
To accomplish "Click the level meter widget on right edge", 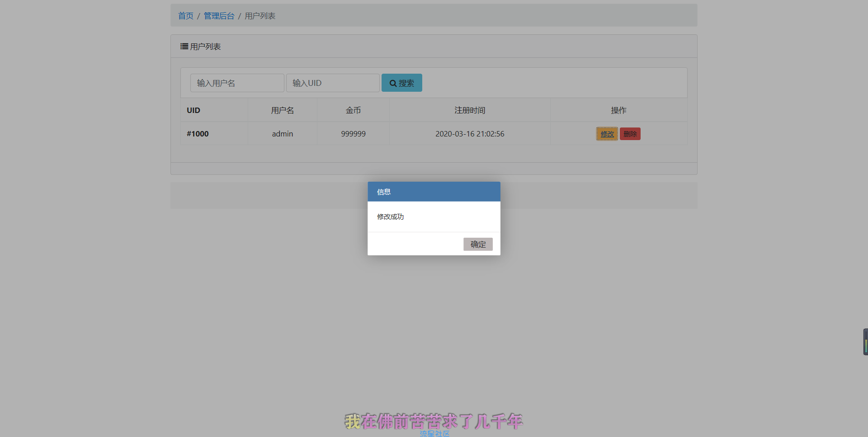I will 865,342.
